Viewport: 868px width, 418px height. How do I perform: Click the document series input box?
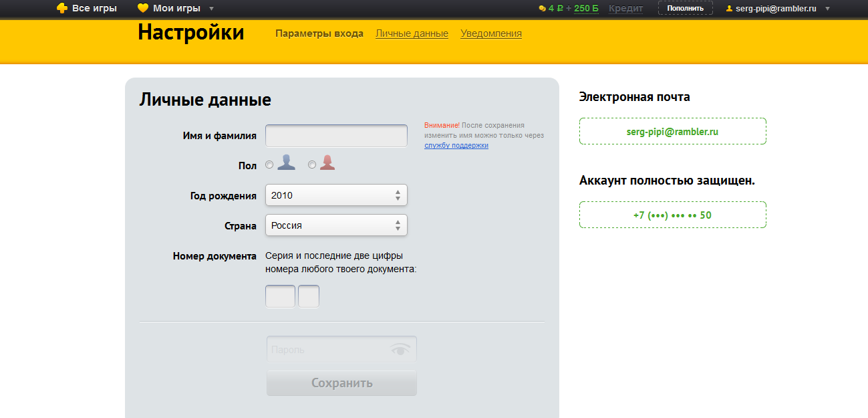click(x=280, y=296)
